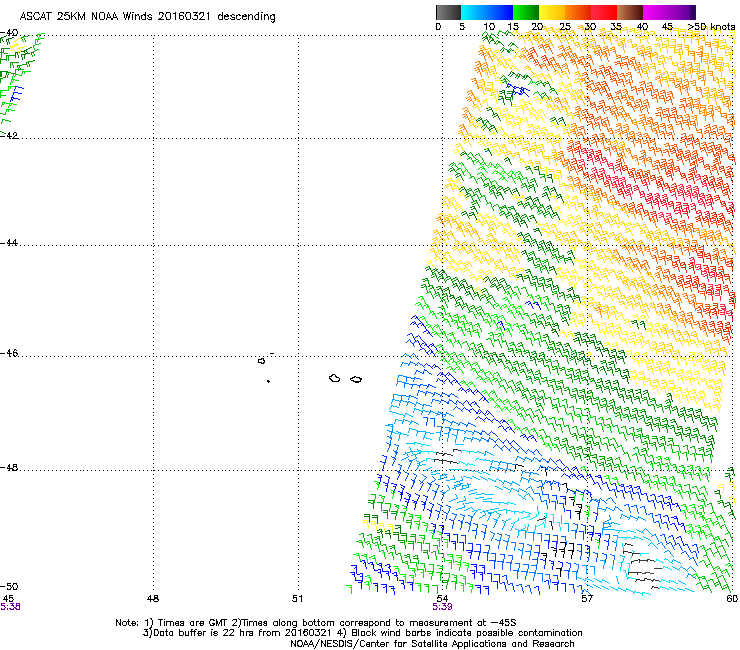This screenshot has width=740, height=650.
Task: Pick the red 30-35 knots legend swatch
Action: [x=604, y=12]
